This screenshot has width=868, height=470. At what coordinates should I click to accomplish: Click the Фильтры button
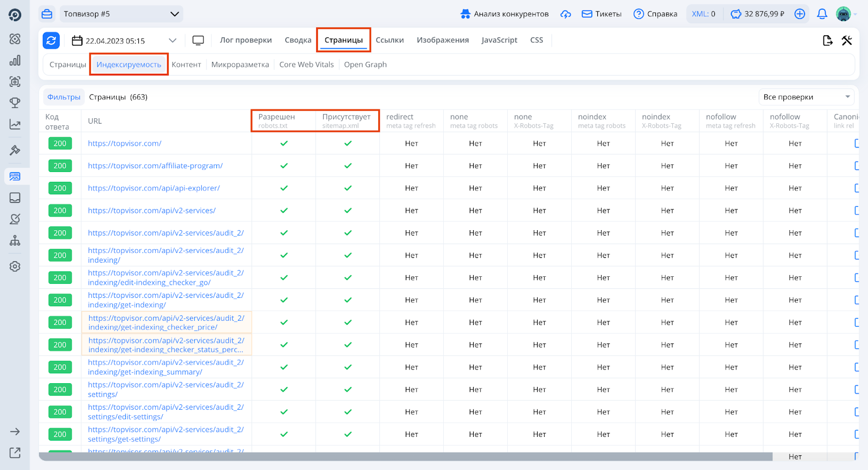[x=64, y=97]
